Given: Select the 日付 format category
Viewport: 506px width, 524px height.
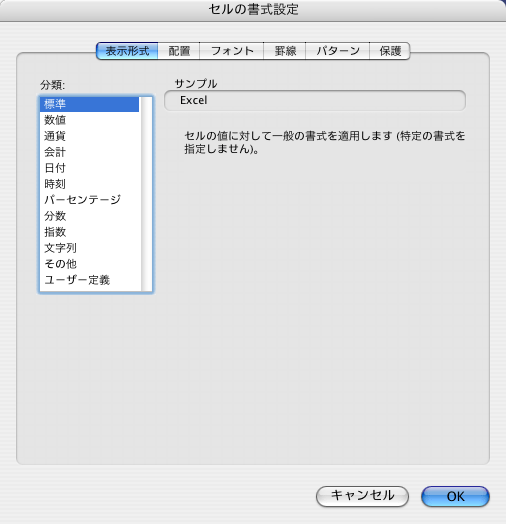Looking at the screenshot, I should tap(90, 168).
